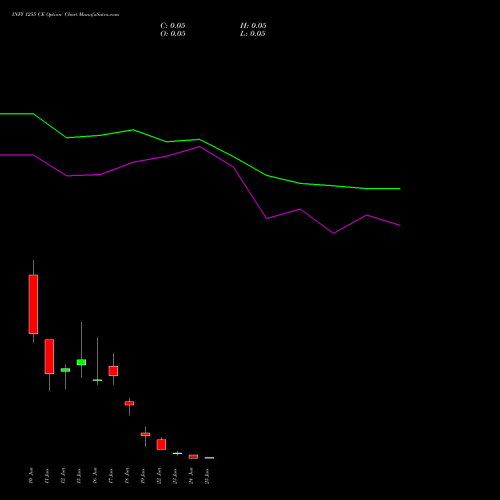The width and height of the screenshot is (500, 500).
Task: Click the 'H: 0.05' high value
Action: [253, 26]
